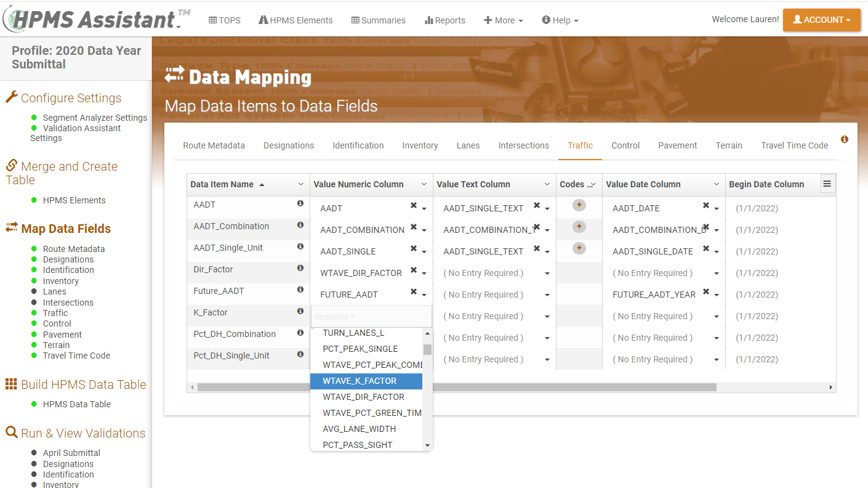Add codes for the AADT_Combination row
The width and height of the screenshot is (868, 488).
click(x=579, y=227)
